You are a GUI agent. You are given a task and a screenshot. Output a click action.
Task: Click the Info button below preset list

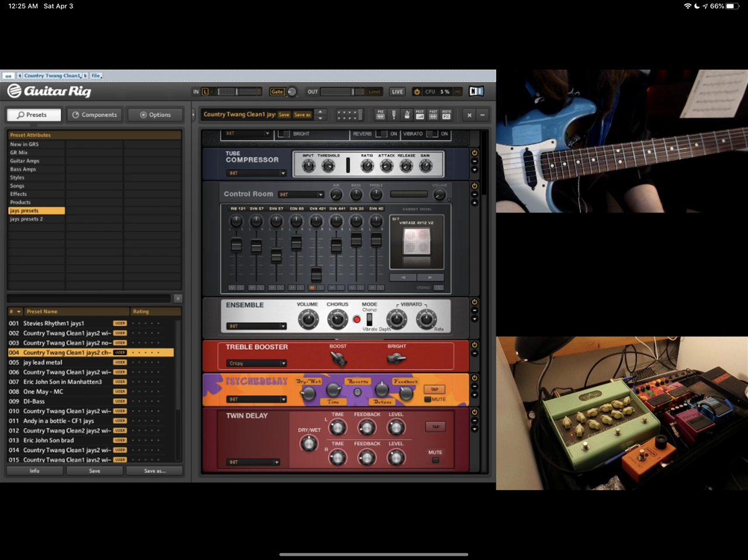click(x=34, y=471)
